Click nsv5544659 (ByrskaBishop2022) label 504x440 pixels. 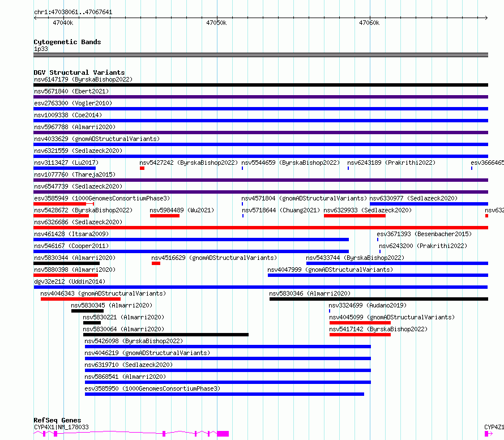point(291,163)
